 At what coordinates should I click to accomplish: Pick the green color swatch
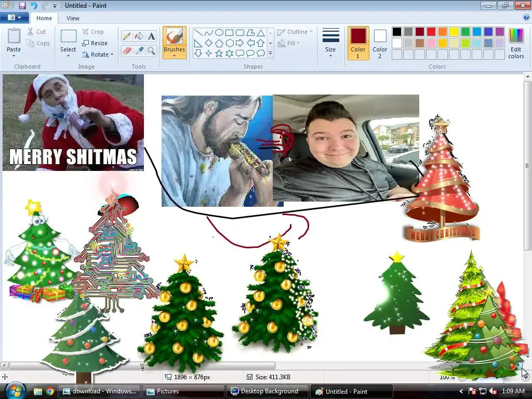click(465, 32)
